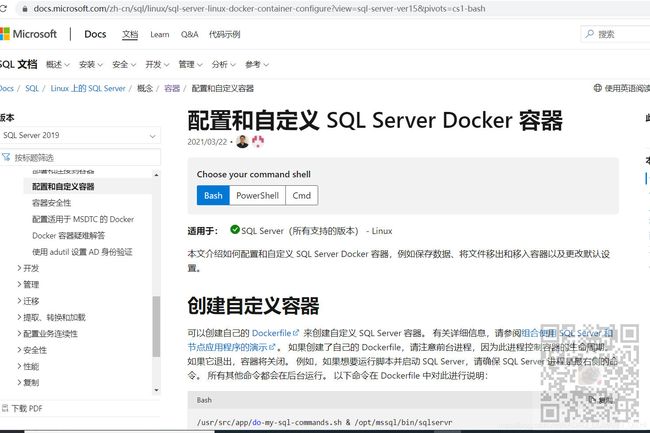Select 配置适用于 MSDTC 的 Docker

click(x=83, y=219)
